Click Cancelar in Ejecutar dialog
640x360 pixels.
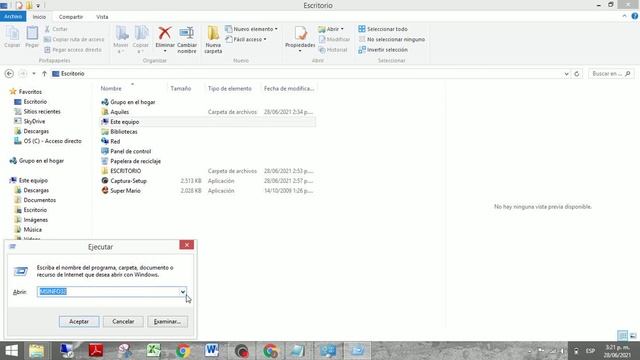click(x=123, y=322)
